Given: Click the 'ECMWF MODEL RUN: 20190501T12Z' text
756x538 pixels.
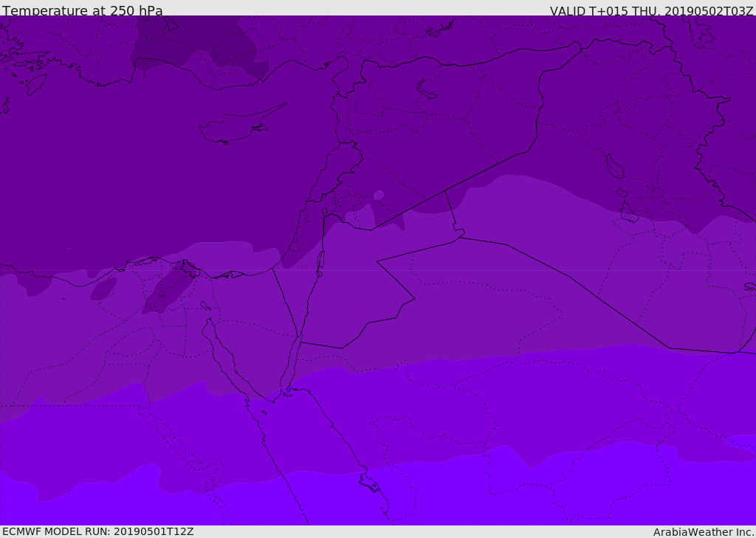Looking at the screenshot, I should pyautogui.click(x=98, y=531).
